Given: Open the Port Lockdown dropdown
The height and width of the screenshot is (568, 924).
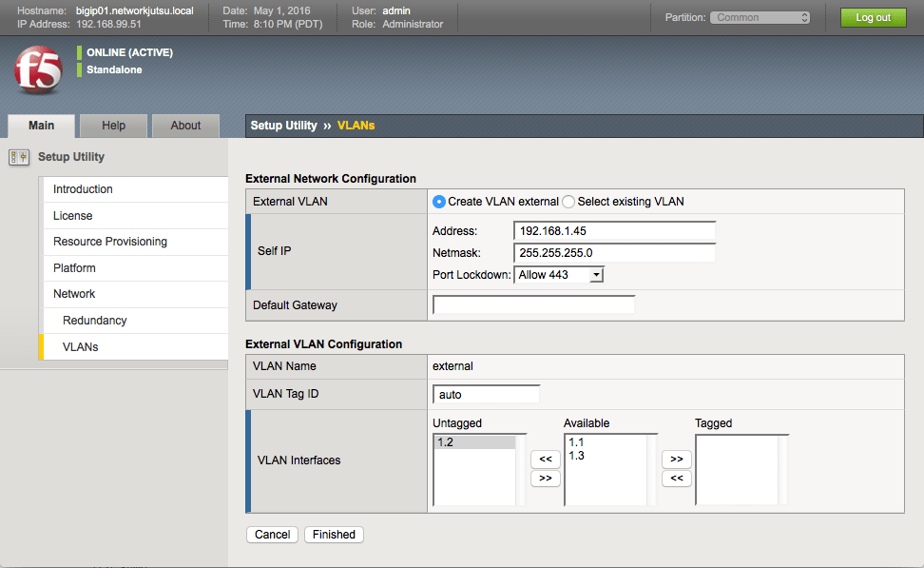Looking at the screenshot, I should click(x=559, y=274).
